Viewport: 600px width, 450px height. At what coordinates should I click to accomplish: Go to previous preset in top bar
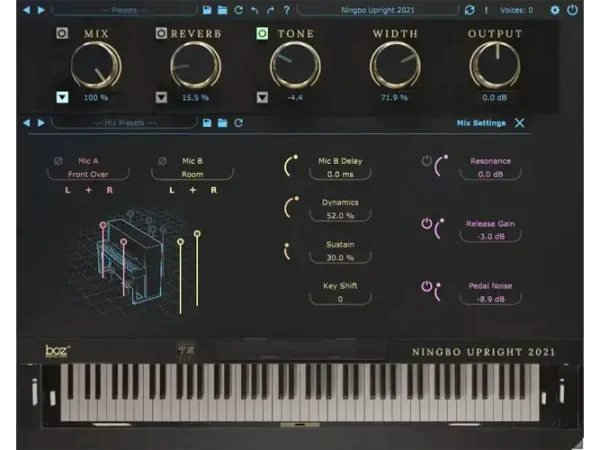[x=26, y=10]
